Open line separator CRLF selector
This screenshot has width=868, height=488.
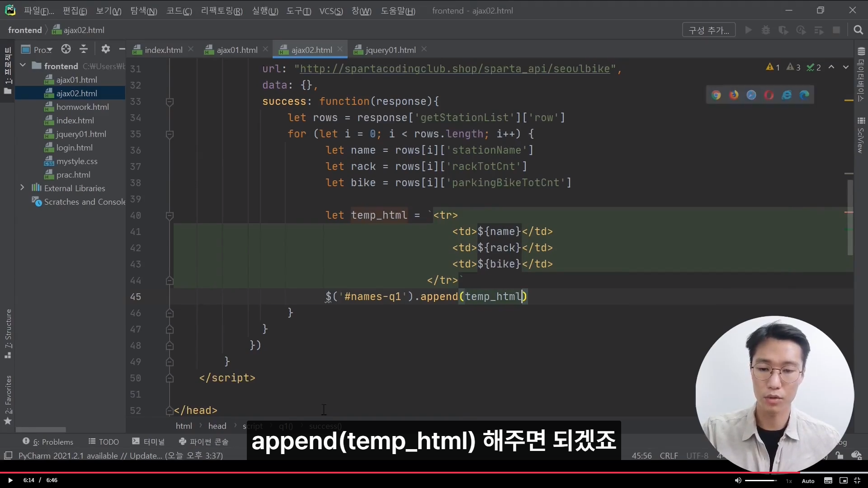(x=669, y=455)
